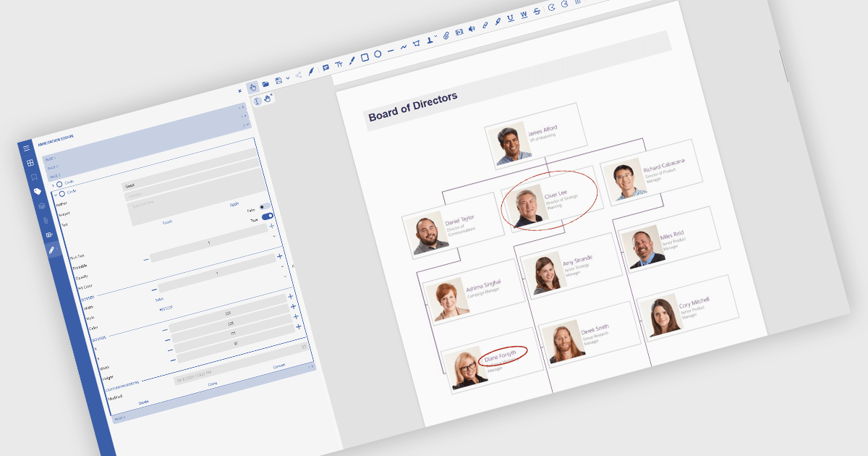Select the free text annotation tool
This screenshot has height=456, width=868.
339,65
